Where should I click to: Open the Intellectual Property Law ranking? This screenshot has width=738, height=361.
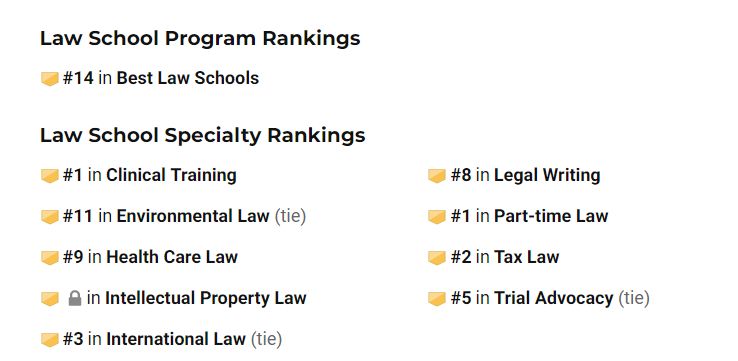(x=206, y=298)
